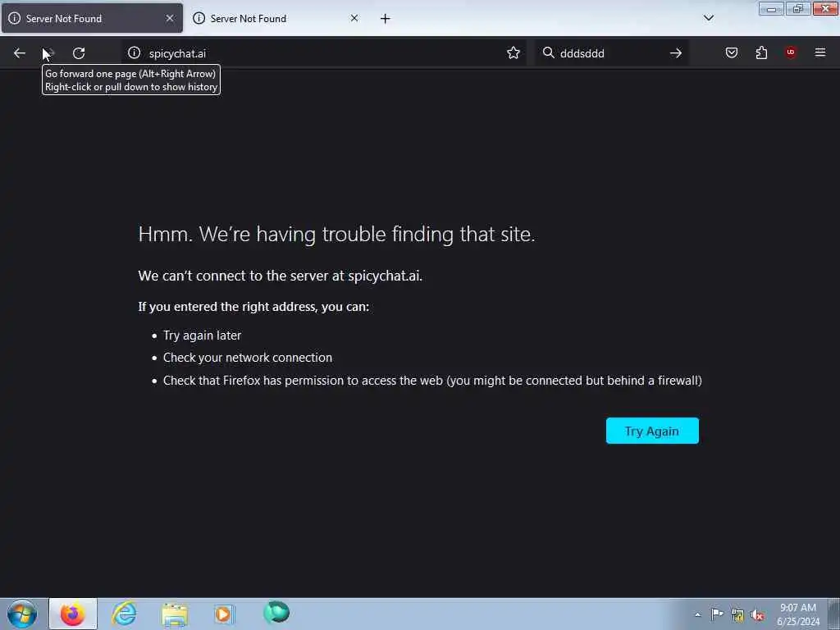Click the line about Firefox permission to access web
840x630 pixels.
tap(432, 381)
